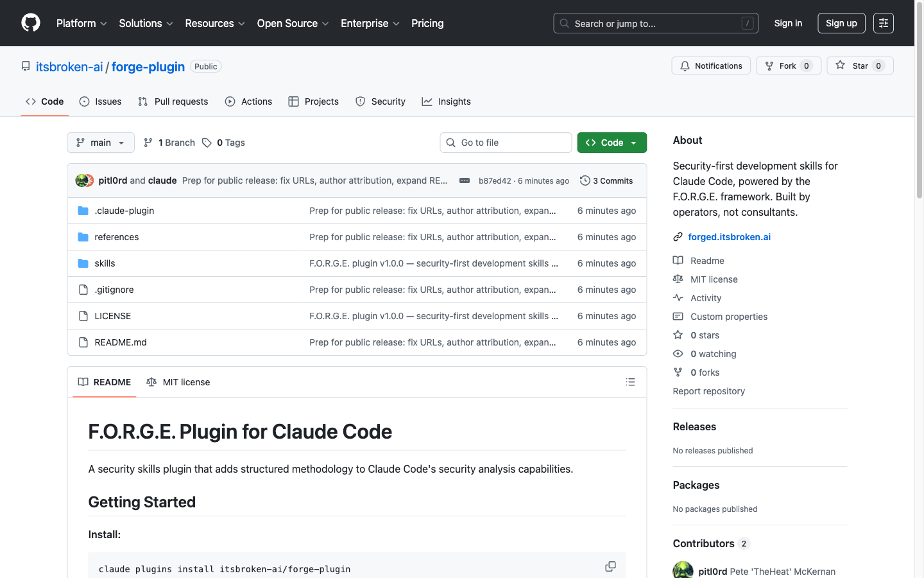Open the README outline icon

coord(630,381)
